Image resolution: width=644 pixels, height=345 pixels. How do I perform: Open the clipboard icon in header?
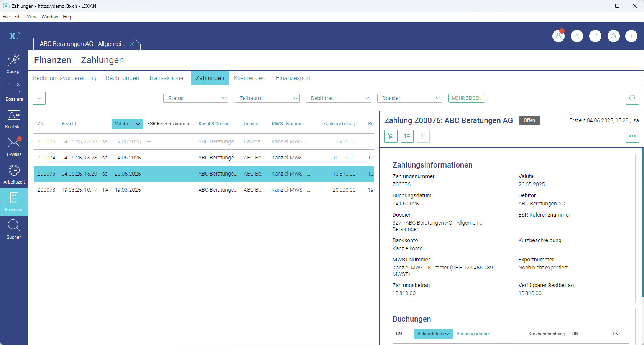pyautogui.click(x=595, y=36)
